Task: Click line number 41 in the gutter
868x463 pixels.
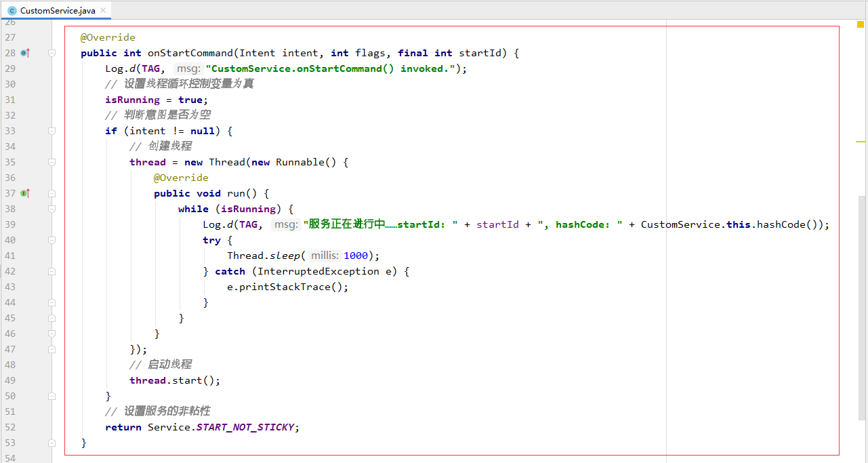Action: coord(9,256)
